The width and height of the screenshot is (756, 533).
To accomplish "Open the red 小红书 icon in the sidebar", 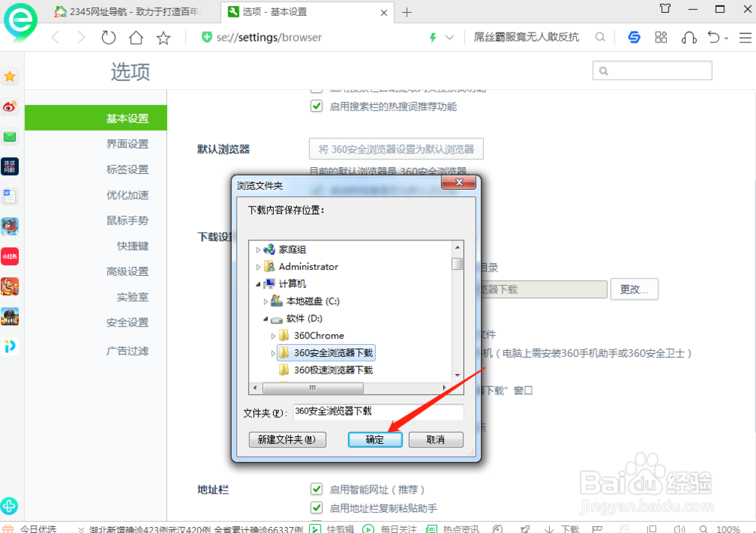I will [x=10, y=256].
